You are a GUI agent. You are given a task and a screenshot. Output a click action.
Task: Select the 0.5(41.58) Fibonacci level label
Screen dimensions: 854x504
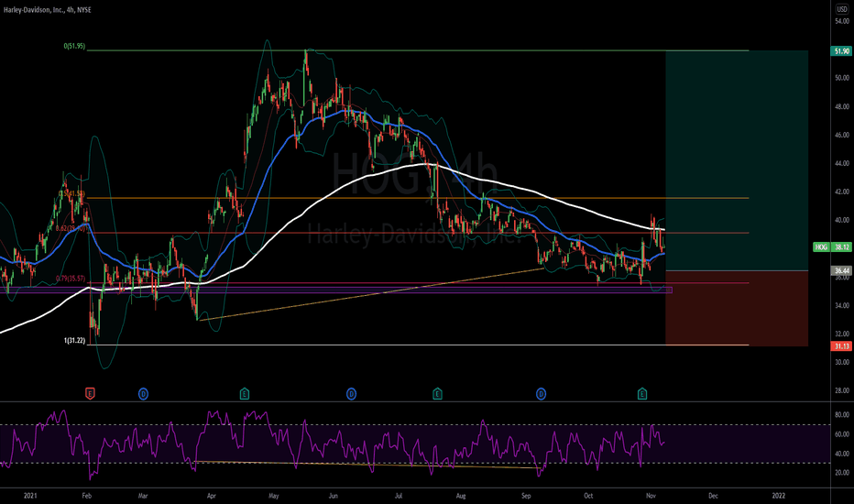click(71, 193)
